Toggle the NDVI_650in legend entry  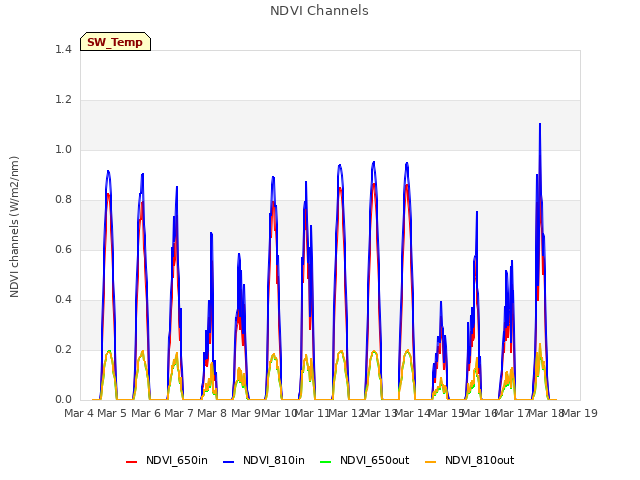pyautogui.click(x=167, y=461)
